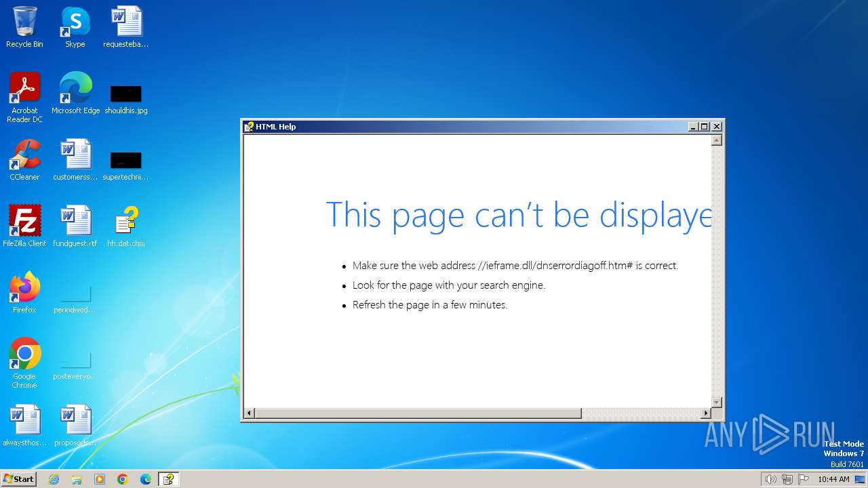Select the alwaysthos Word document
Viewport: 868px width, 488px height.
tap(24, 426)
